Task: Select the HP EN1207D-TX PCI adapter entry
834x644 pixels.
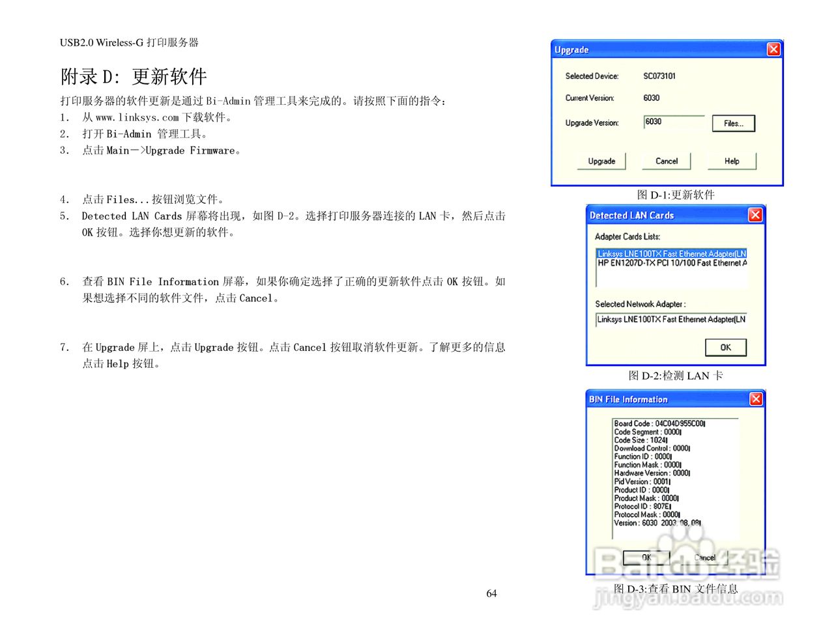Action: click(671, 262)
